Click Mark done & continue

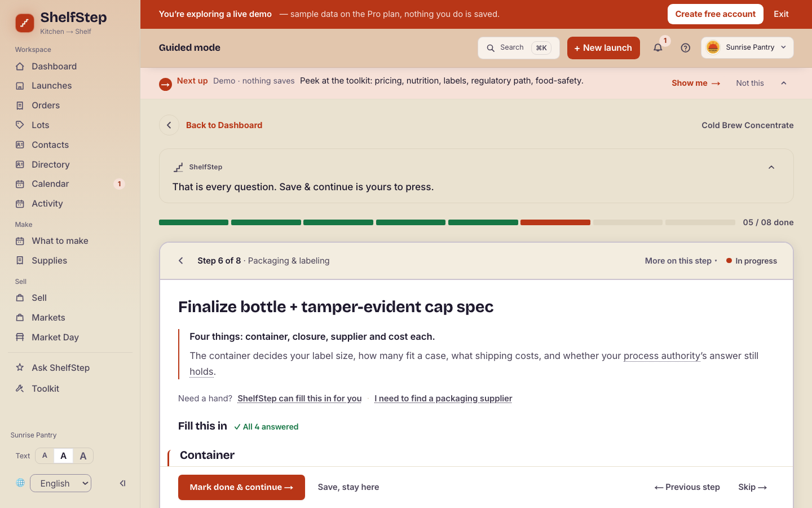click(241, 487)
